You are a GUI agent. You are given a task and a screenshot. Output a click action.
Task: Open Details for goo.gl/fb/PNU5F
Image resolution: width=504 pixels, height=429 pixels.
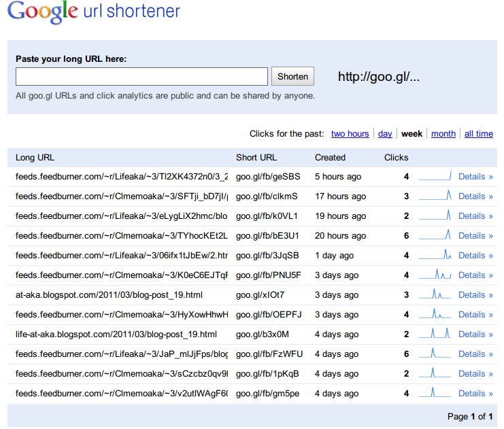point(475,275)
